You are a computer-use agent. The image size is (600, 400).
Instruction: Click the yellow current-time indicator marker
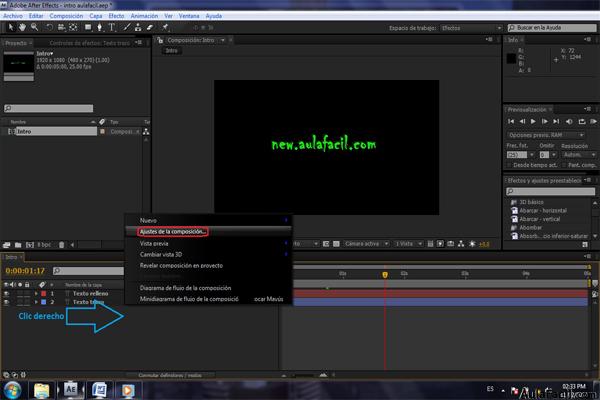pyautogui.click(x=385, y=274)
